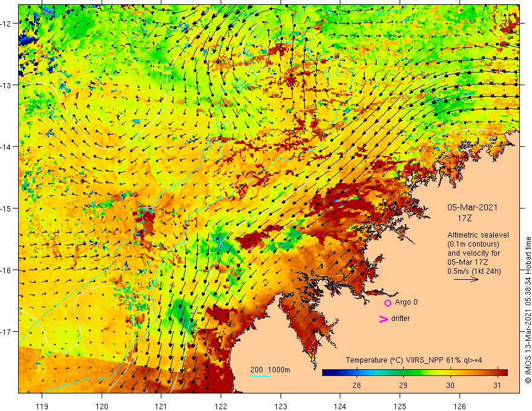Click the 126 longitude axis label
The height and width of the screenshot is (411, 532).
(x=459, y=406)
